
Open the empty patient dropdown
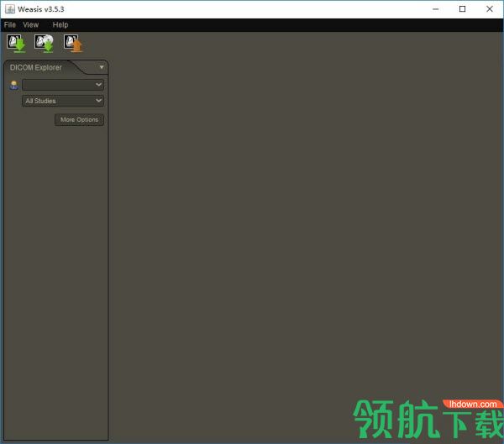point(63,85)
